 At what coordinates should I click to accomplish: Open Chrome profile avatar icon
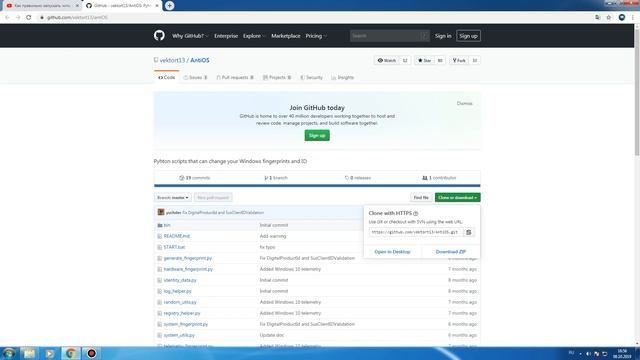[622, 18]
